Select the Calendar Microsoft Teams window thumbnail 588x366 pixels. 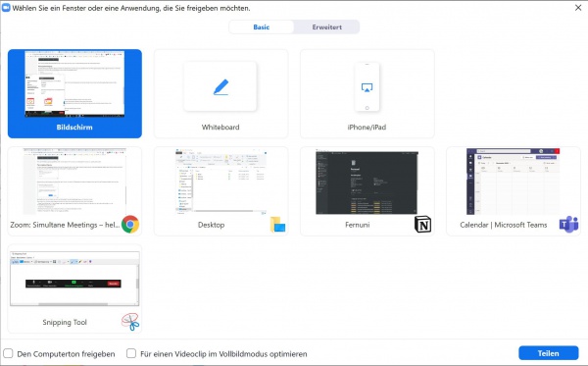tap(514, 191)
